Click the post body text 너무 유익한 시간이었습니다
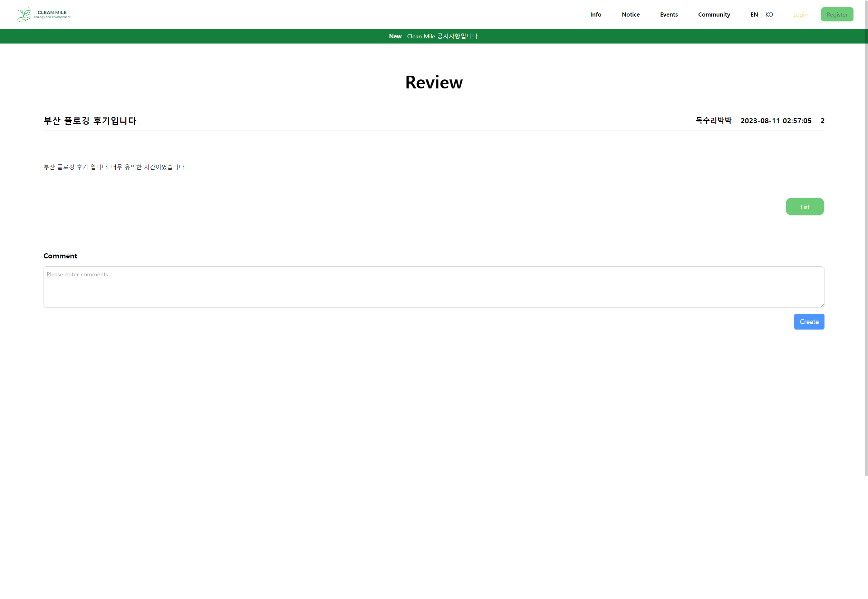 pyautogui.click(x=148, y=167)
